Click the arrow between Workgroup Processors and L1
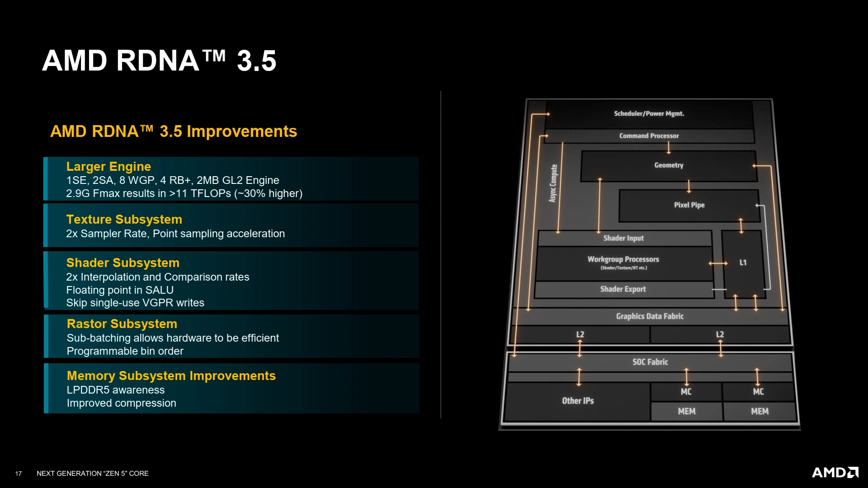Screen dimensions: 868x488 coord(718,263)
